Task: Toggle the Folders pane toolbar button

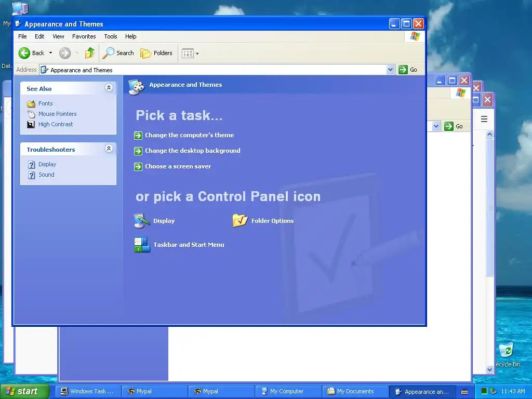Action: [156, 53]
